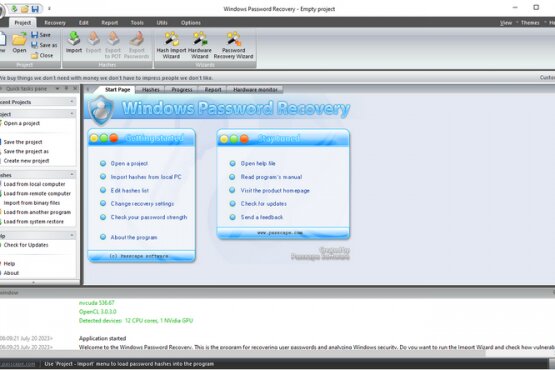Switch to the Edit ribbon tab

[84, 23]
